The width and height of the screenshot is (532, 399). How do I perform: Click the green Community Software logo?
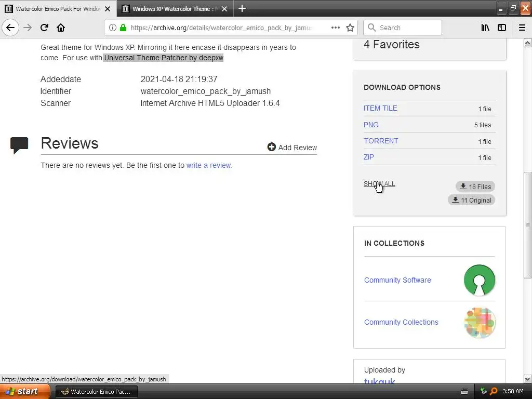pyautogui.click(x=480, y=280)
